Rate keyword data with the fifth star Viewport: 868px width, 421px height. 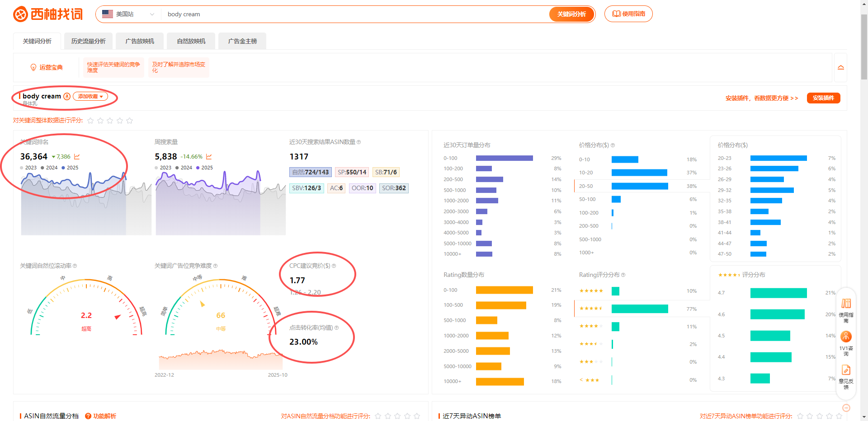130,121
